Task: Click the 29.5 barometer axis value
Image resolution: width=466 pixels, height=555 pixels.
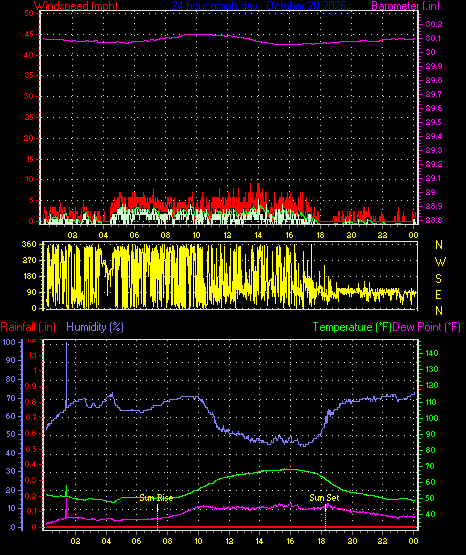Action: (x=434, y=122)
